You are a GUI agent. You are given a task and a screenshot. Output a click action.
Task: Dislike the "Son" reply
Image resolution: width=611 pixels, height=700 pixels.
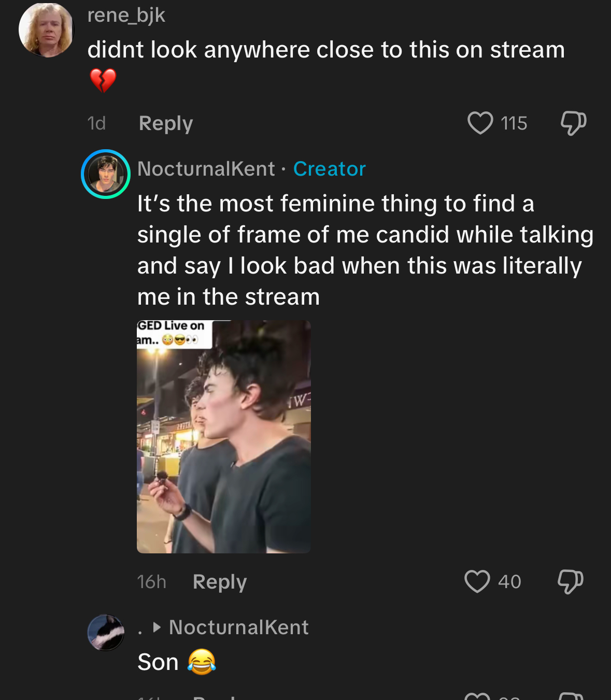[570, 696]
